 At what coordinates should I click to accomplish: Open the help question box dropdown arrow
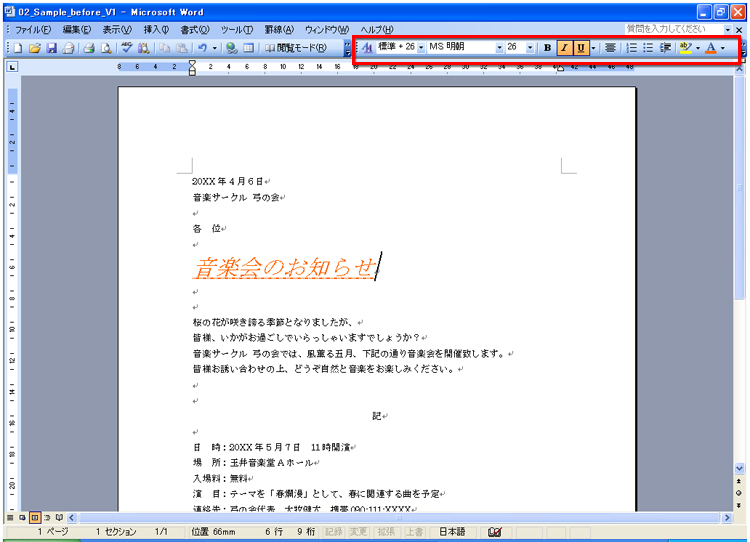728,30
